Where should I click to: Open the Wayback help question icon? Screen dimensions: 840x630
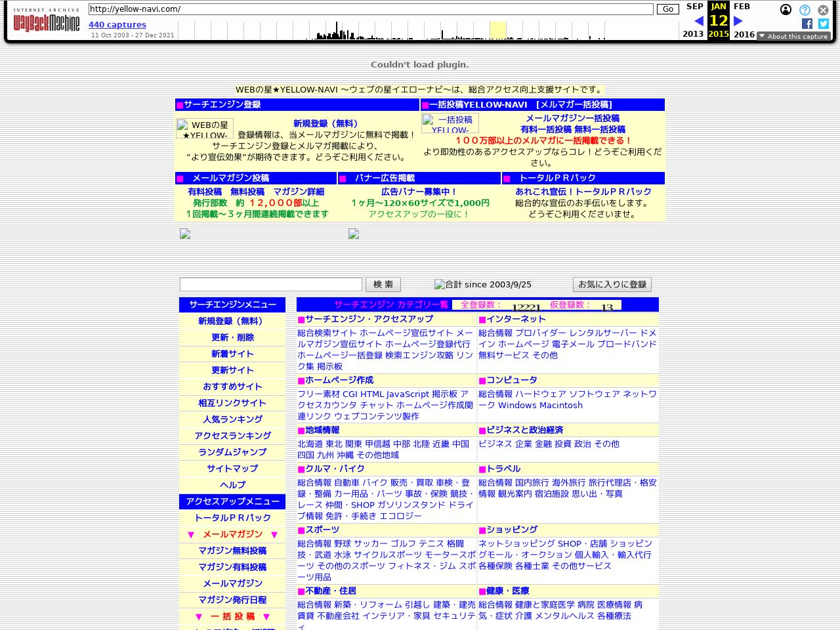[x=805, y=10]
